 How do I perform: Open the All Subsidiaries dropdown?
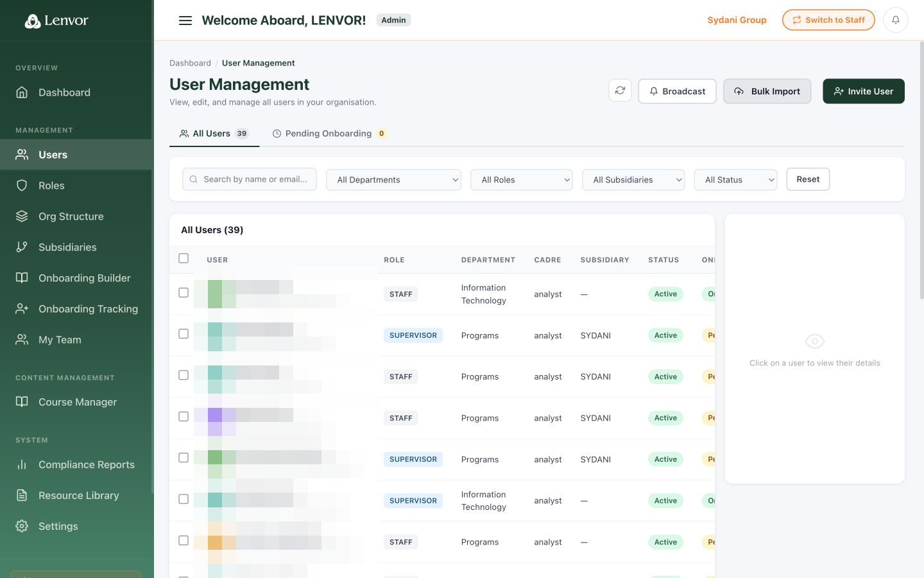pyautogui.click(x=633, y=180)
